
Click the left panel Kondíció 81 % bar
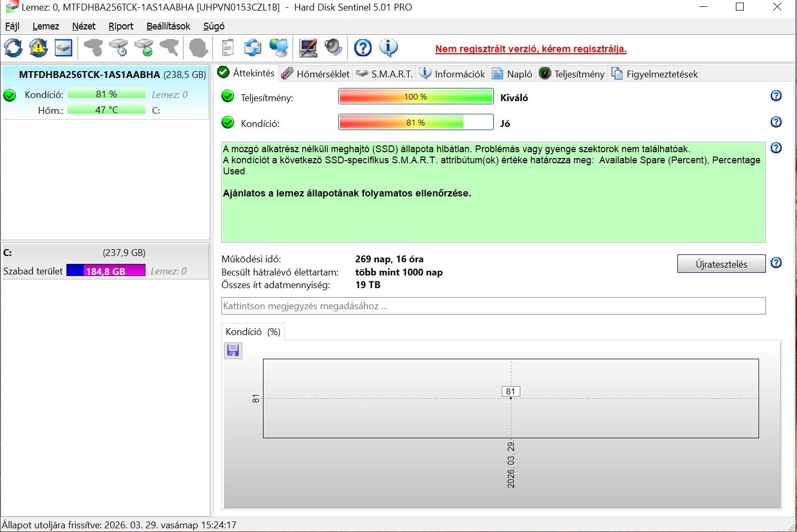tap(106, 94)
